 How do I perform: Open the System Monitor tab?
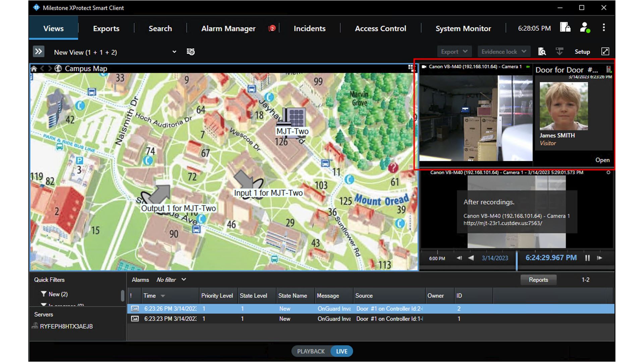[463, 28]
